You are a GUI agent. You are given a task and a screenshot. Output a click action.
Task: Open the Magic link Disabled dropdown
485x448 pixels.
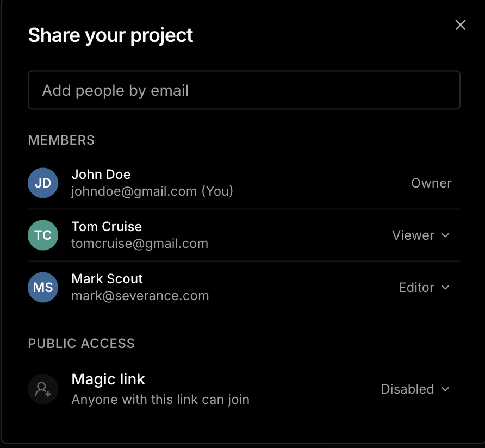(x=415, y=389)
